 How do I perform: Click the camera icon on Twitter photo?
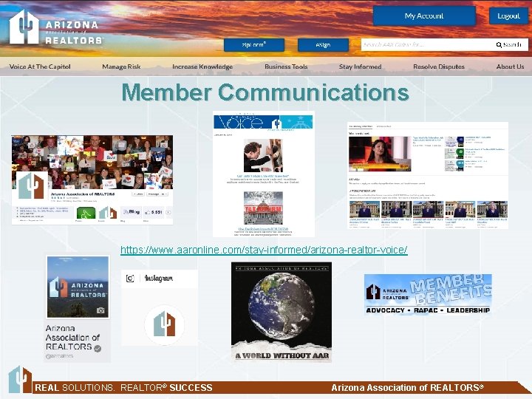tap(100, 310)
